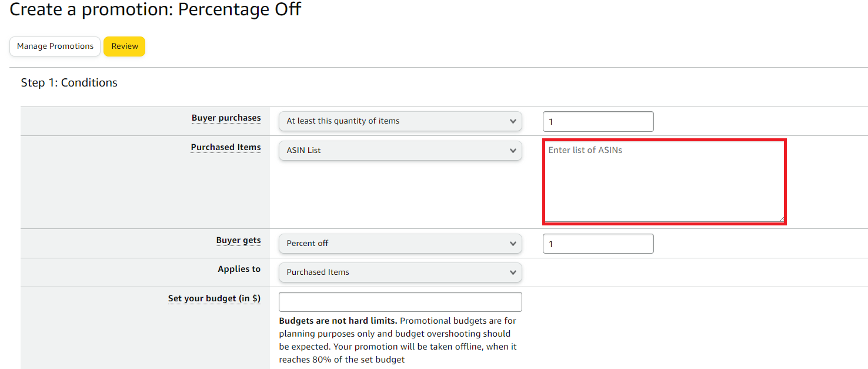
Task: Open the Manage Promotions page
Action: (x=55, y=46)
